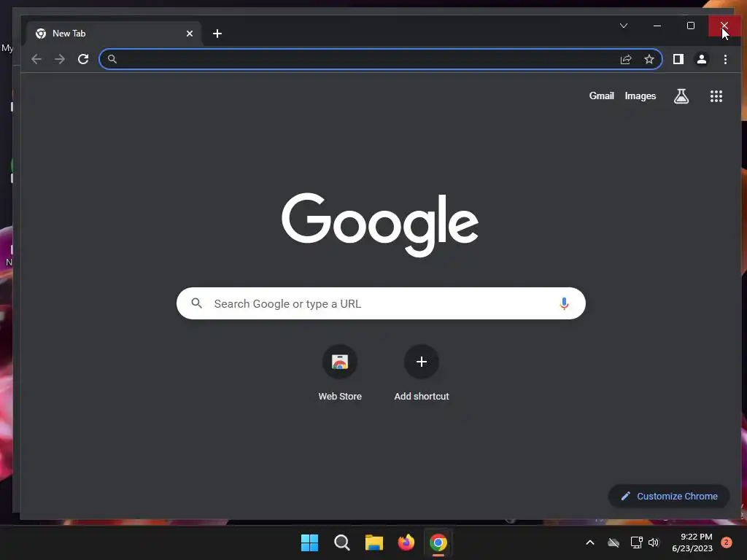The width and height of the screenshot is (747, 560).
Task: Open Search Labs flask icon
Action: (x=681, y=96)
